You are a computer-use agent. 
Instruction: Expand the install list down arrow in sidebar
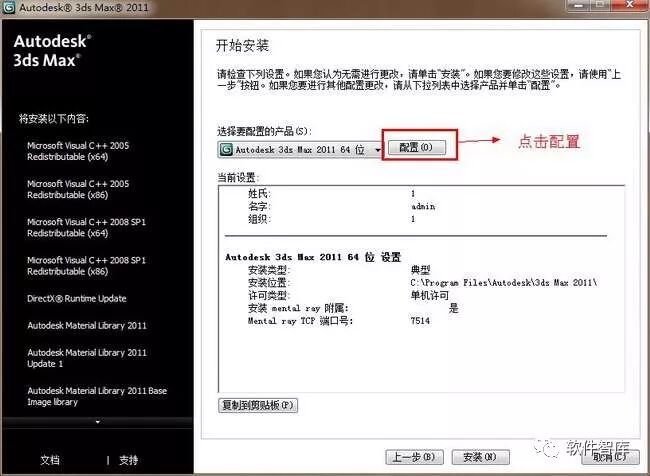pos(98,422)
